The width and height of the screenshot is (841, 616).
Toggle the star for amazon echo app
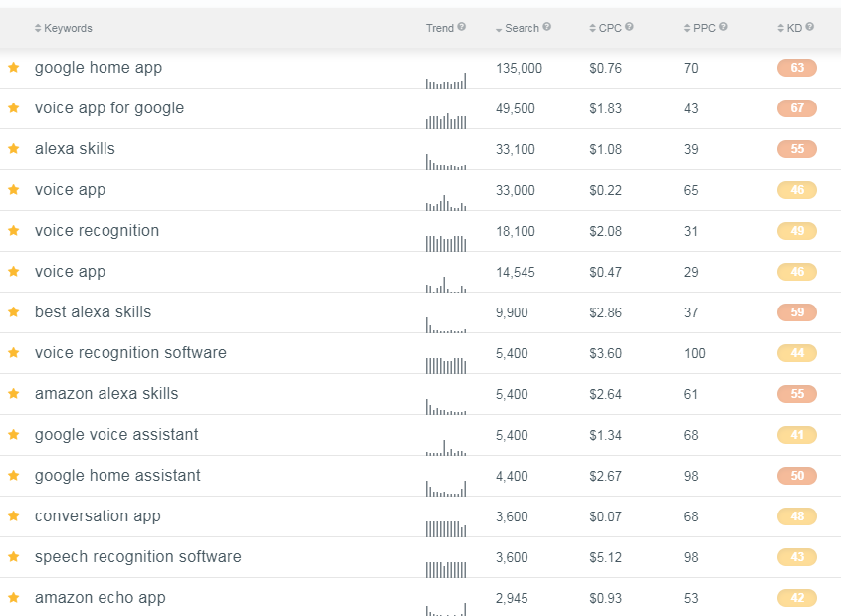pyautogui.click(x=14, y=597)
